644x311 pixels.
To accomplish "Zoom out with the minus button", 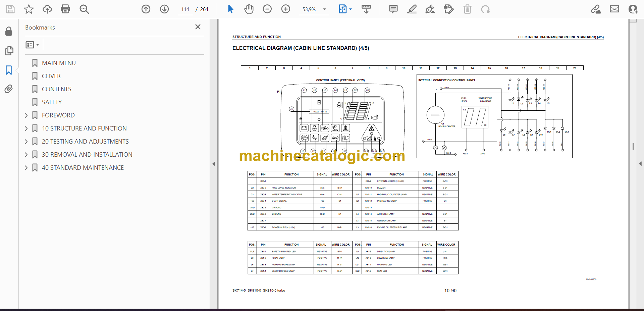I will tap(267, 9).
